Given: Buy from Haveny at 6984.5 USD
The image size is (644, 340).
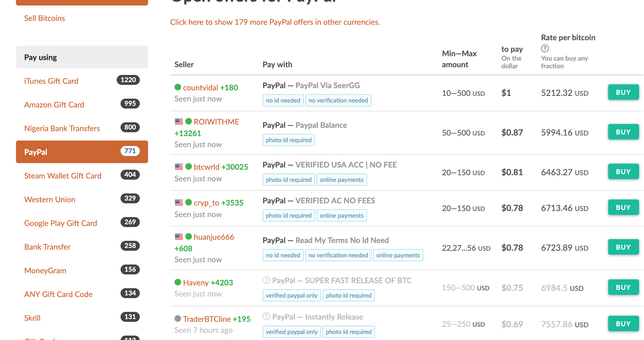Looking at the screenshot, I should [x=623, y=287].
